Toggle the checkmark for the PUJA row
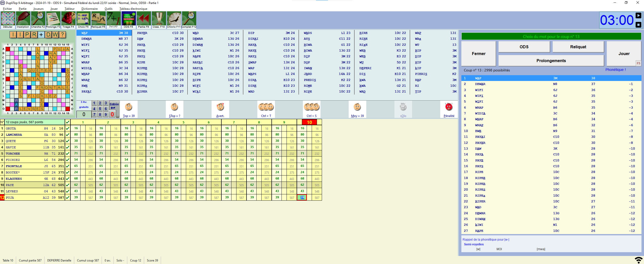This screenshot has height=264, width=644. pyautogui.click(x=67, y=198)
